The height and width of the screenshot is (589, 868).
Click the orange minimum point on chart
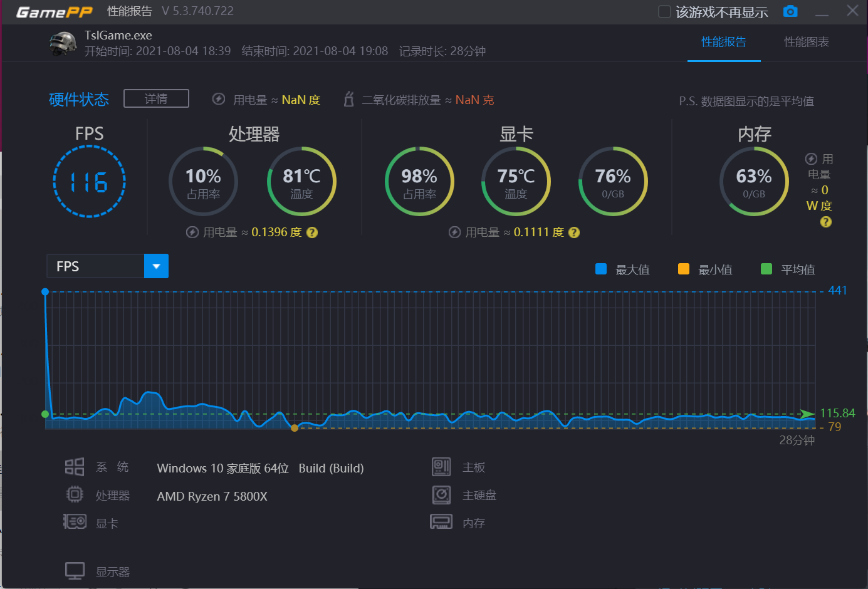[295, 428]
